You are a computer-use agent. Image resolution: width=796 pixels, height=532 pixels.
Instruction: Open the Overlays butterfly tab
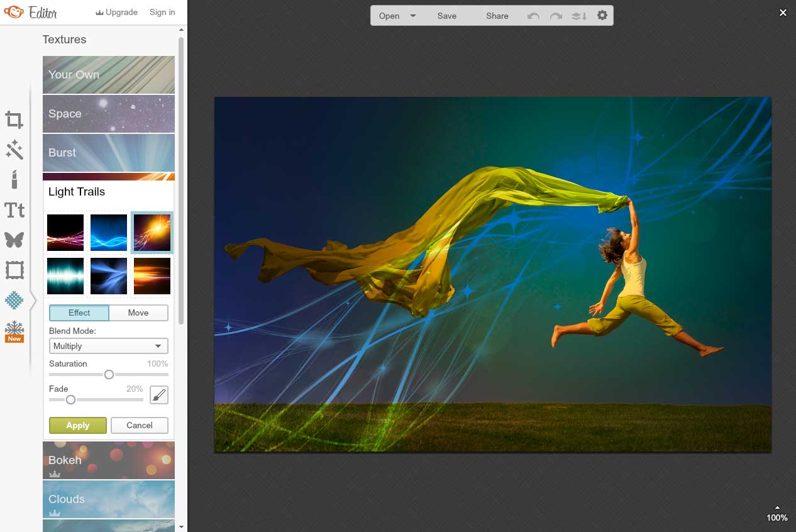point(14,240)
